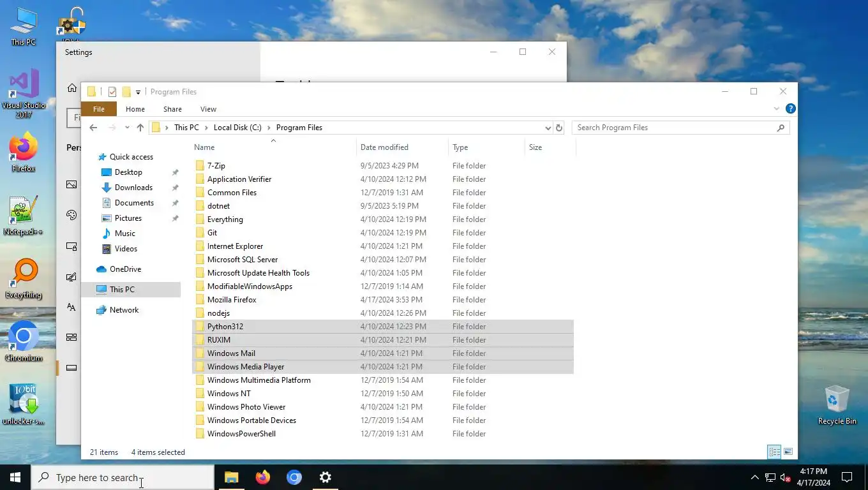Go up one folder level

point(140,128)
